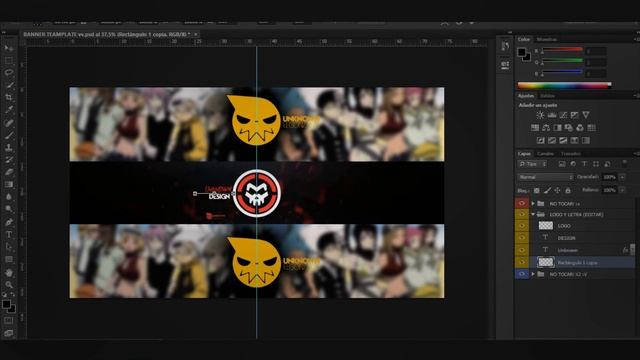The height and width of the screenshot is (360, 640).
Task: Add a Threshold adjustment
Action: pos(563,140)
